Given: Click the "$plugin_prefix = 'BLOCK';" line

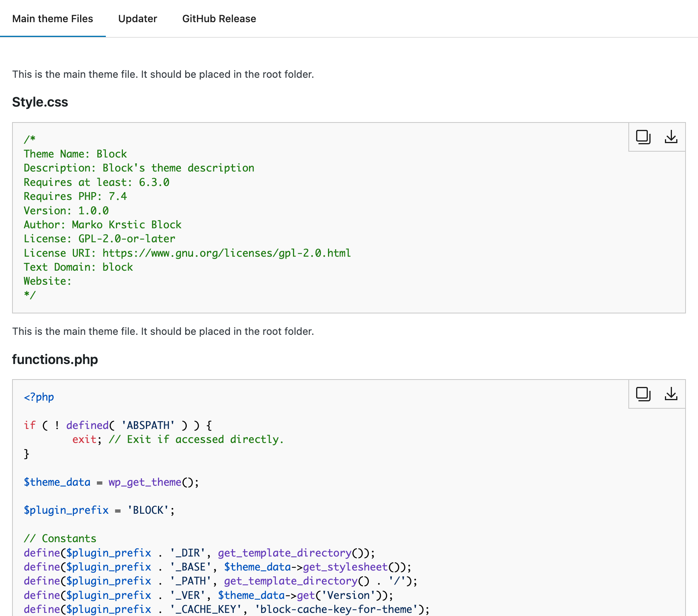Looking at the screenshot, I should click(x=99, y=510).
